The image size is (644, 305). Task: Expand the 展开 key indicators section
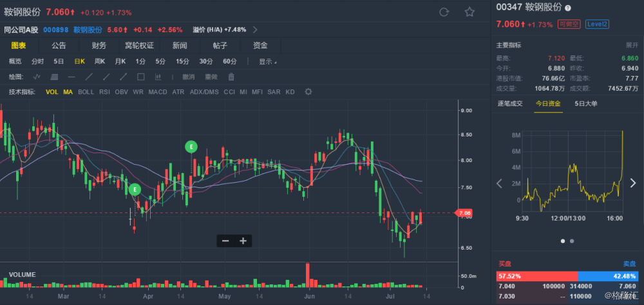(x=632, y=45)
